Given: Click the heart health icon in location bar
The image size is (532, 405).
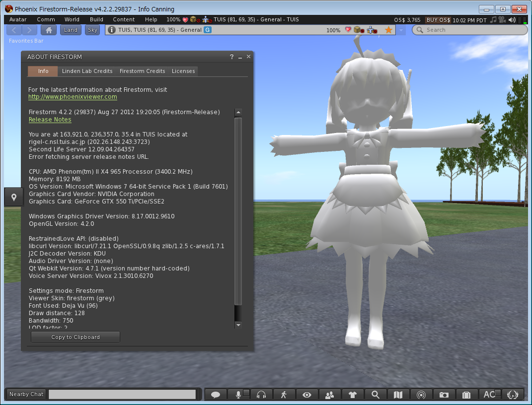Looking at the screenshot, I should point(348,29).
